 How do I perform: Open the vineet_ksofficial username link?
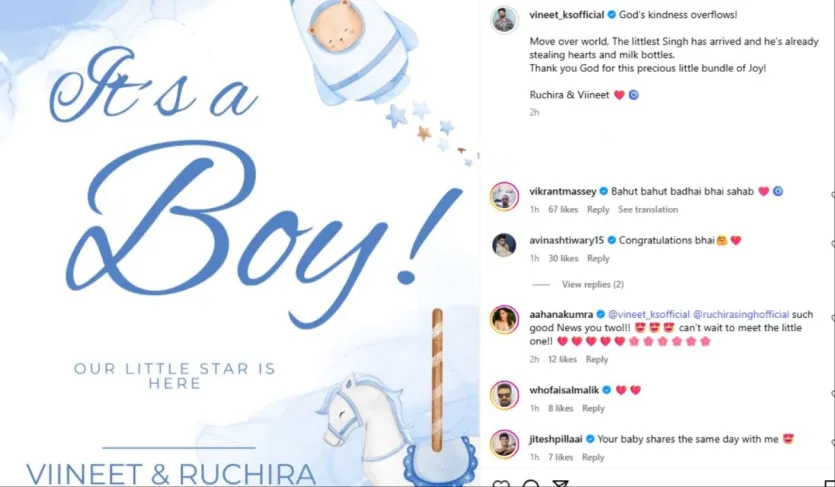pyautogui.click(x=567, y=15)
